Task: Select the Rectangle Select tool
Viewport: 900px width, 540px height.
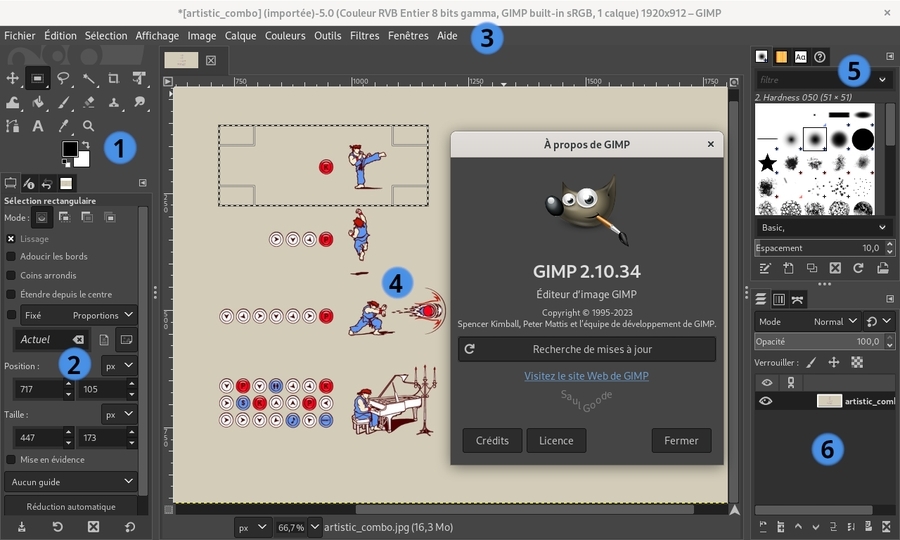Action: (37, 78)
